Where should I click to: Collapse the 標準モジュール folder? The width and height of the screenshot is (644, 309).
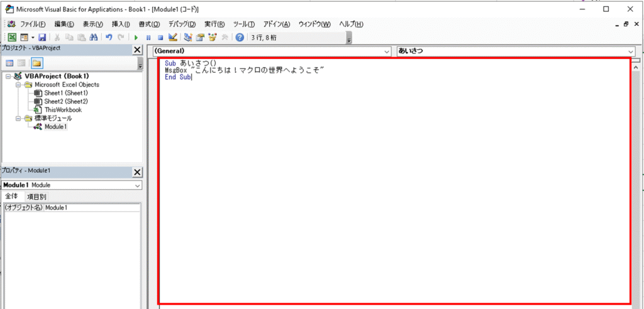tap(18, 118)
